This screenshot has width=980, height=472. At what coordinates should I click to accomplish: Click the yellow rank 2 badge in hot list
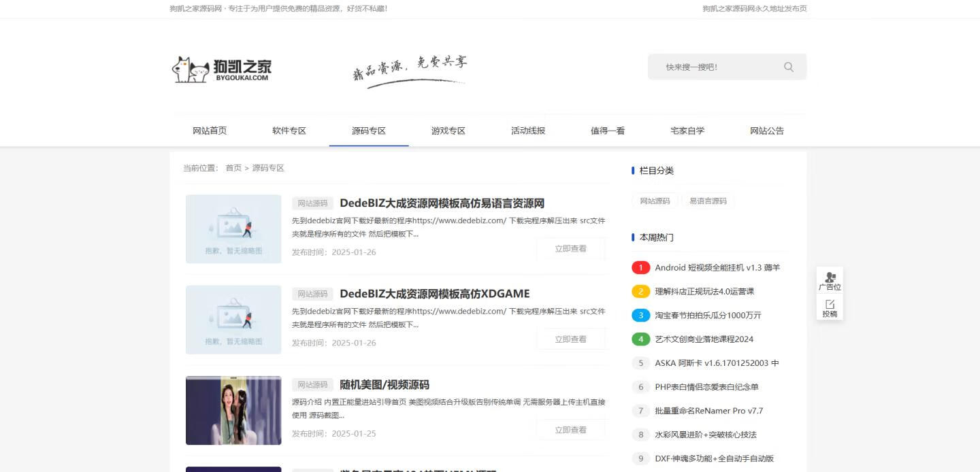click(x=640, y=291)
